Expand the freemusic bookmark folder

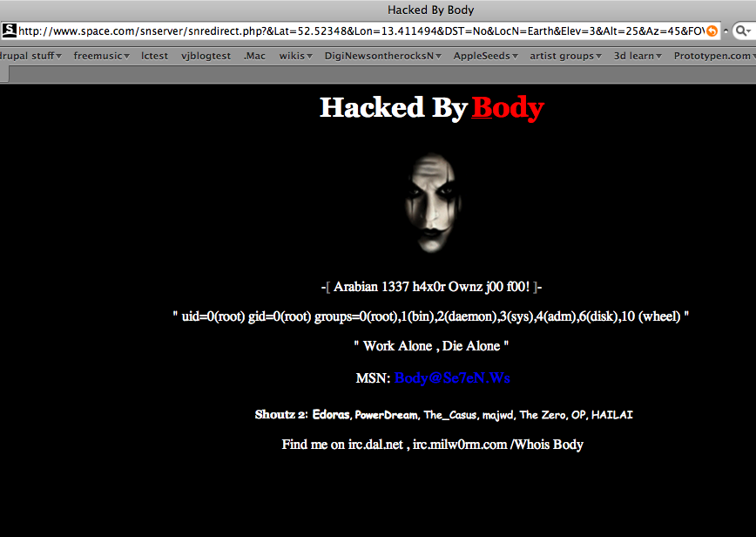tap(101, 56)
